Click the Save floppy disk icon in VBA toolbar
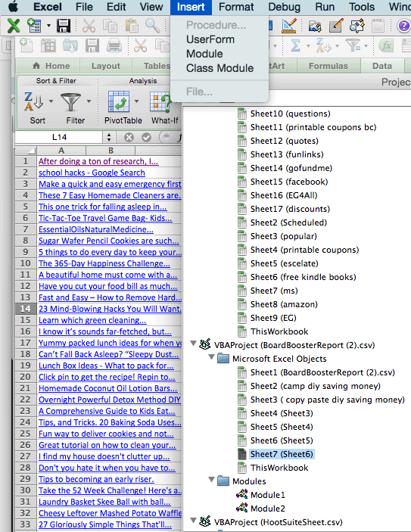Image resolution: width=411 pixels, height=532 pixels. (x=64, y=26)
